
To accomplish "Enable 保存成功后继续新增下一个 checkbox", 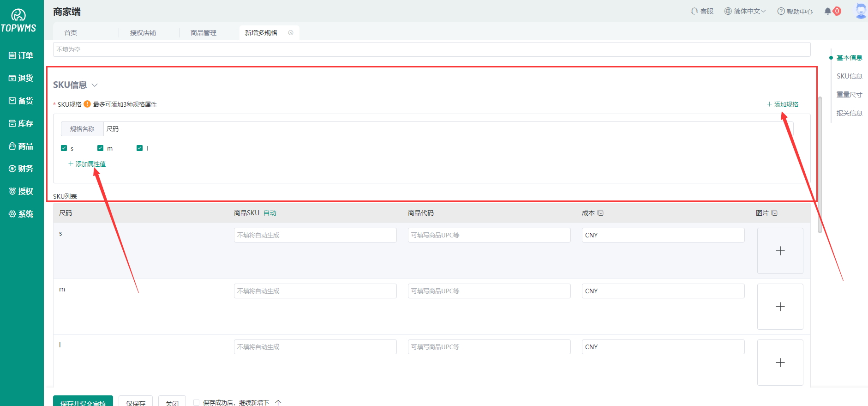I will pyautogui.click(x=197, y=402).
